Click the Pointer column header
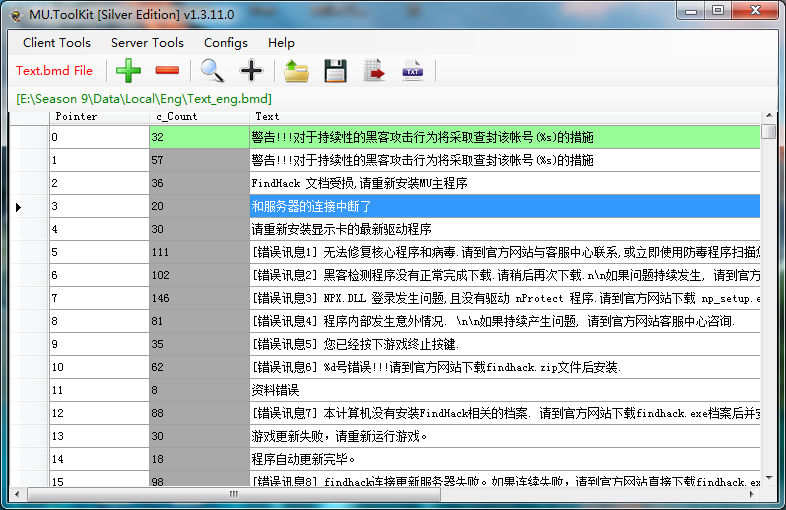This screenshot has width=786, height=510. click(x=99, y=117)
